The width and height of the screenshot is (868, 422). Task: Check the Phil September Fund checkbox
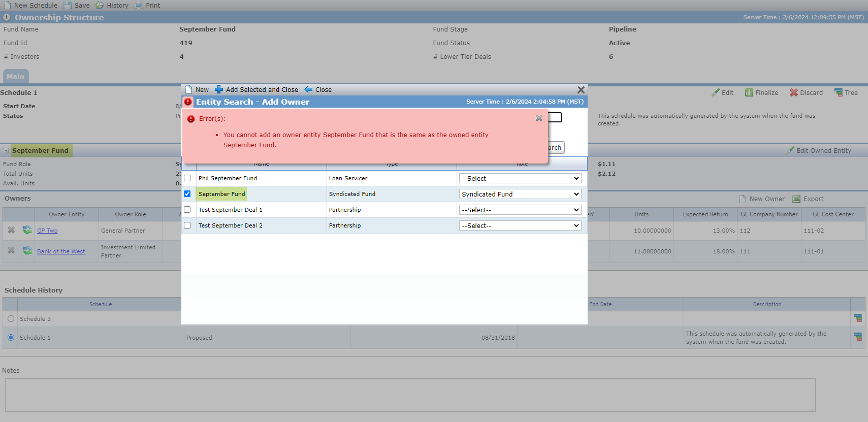tap(187, 178)
